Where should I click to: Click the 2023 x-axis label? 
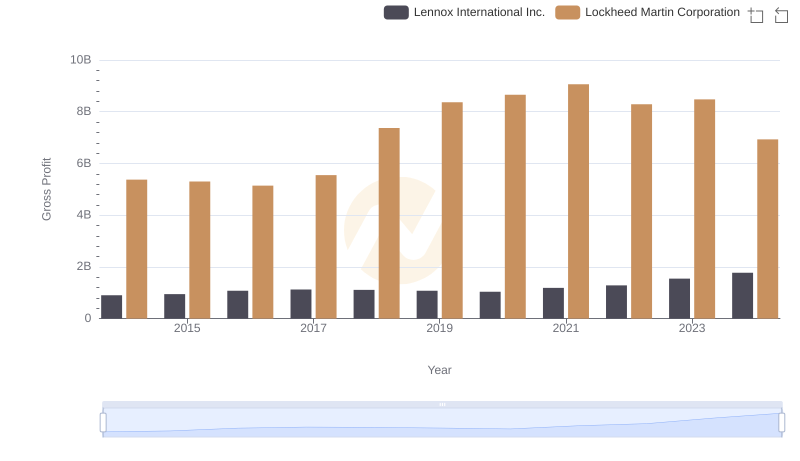692,328
